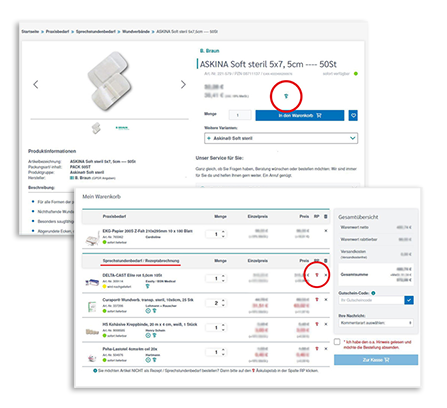The width and height of the screenshot is (447, 408).
Task: Decrease quantity of EKG-Papier by one
Action: coord(223,236)
